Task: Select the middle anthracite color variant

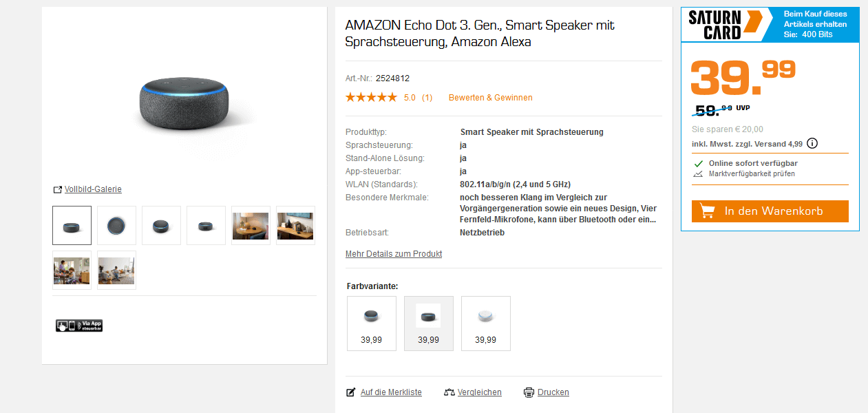Action: pyautogui.click(x=429, y=324)
